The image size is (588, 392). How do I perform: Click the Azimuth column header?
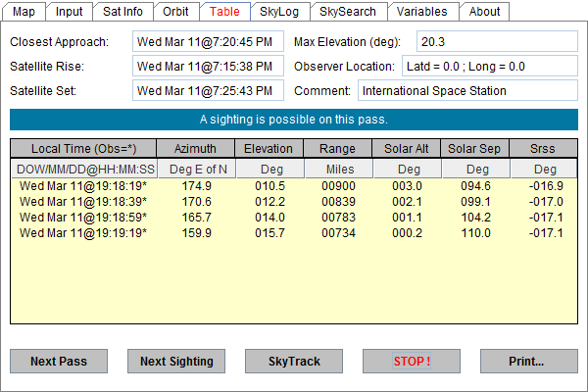[195, 149]
